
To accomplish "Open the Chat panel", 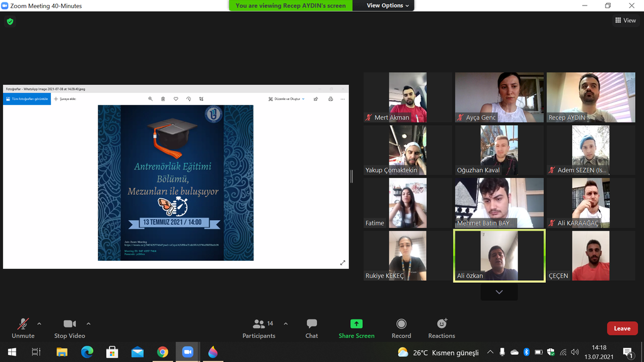I will [x=311, y=328].
